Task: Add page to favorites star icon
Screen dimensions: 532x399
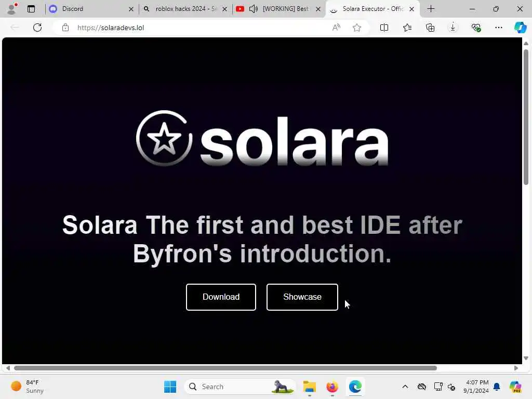Action: coord(357,28)
